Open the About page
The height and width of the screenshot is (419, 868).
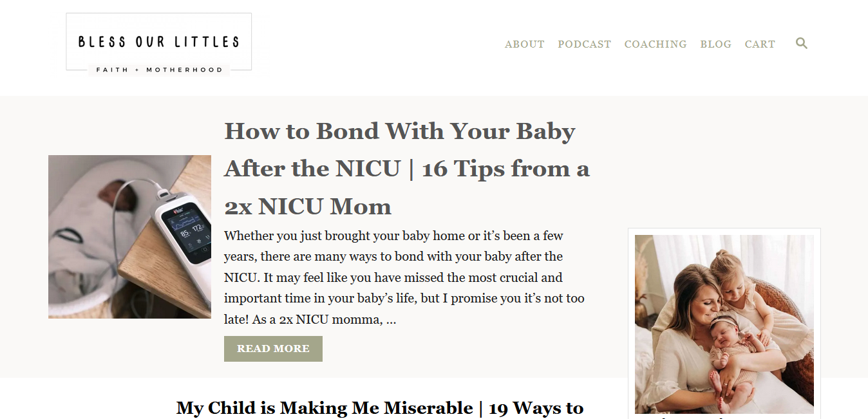[524, 44]
